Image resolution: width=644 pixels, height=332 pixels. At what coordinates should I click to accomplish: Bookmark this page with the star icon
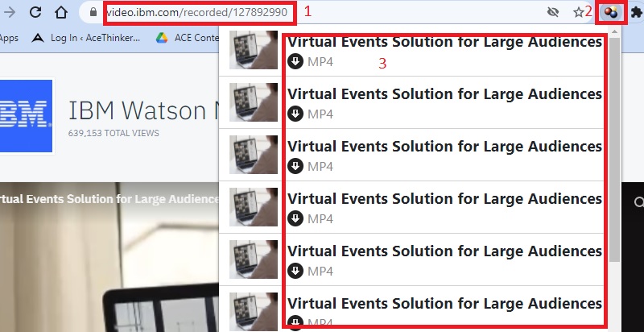[578, 12]
